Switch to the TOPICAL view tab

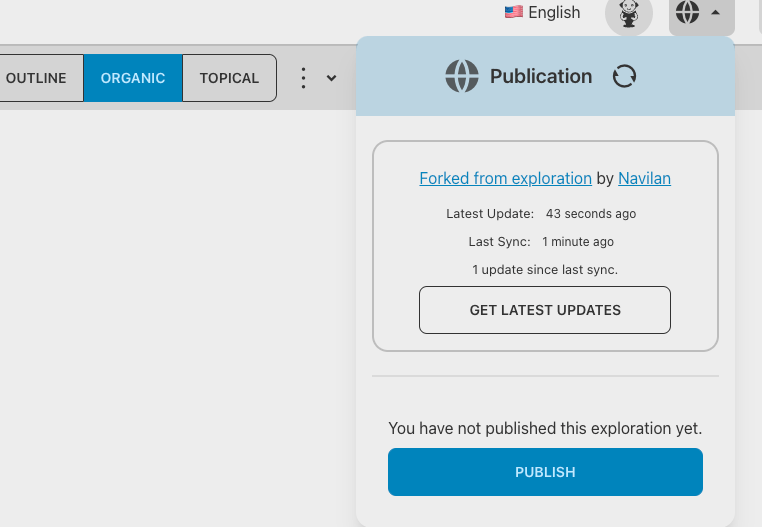(x=229, y=78)
